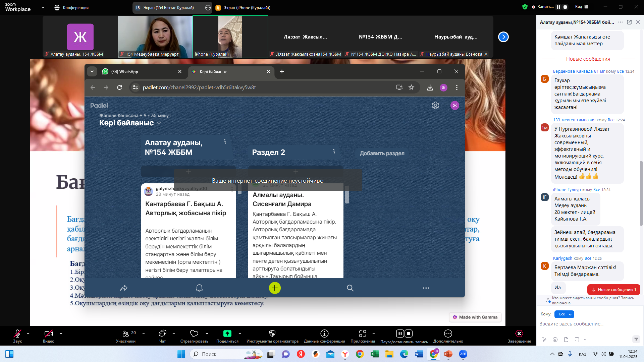Expand the Кері байланыс title chevron

coord(159,123)
